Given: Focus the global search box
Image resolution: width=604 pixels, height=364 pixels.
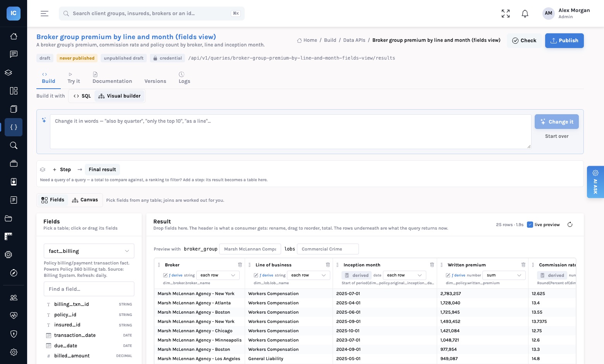Looking at the screenshot, I should click(x=152, y=14).
